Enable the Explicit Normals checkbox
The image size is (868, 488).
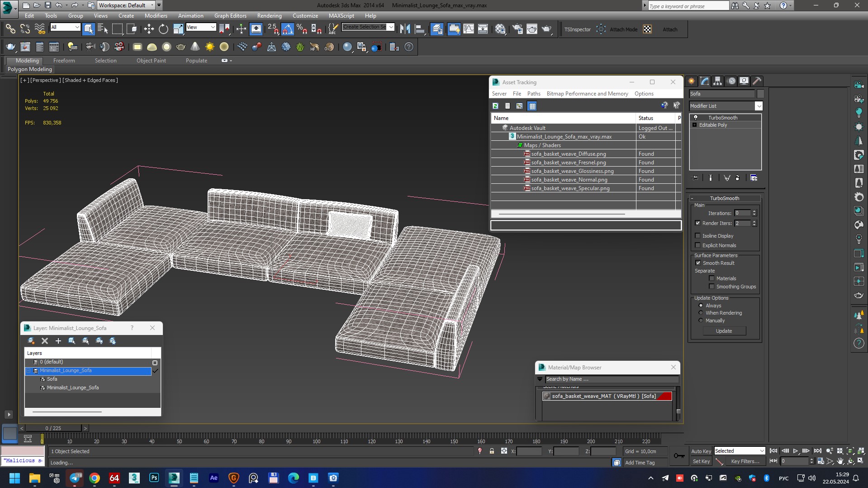pos(697,245)
